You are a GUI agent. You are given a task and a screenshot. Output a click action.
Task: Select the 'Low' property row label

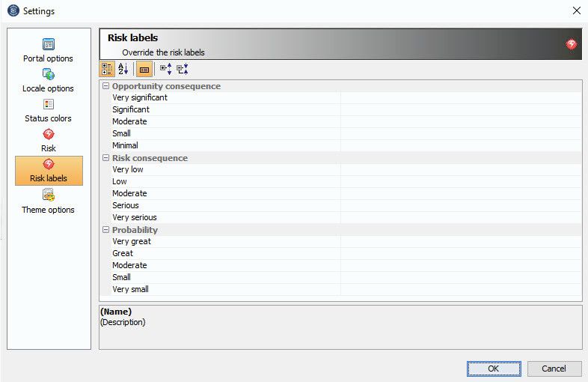click(119, 181)
